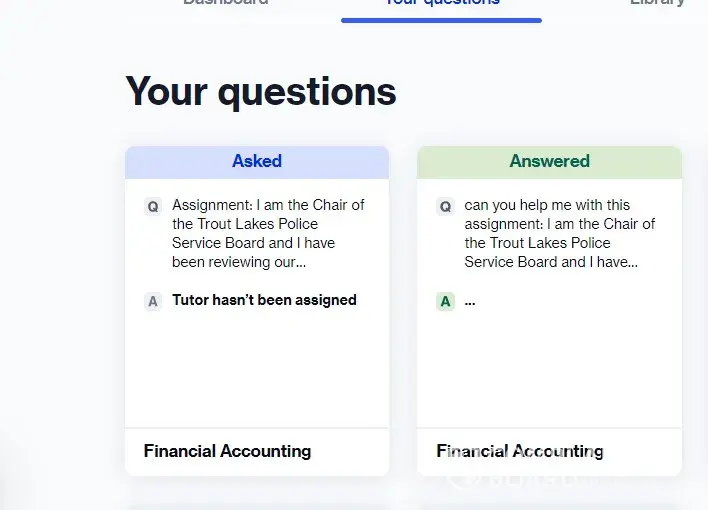
Task: Click "Tutor hasn't been assigned" text
Action: pos(264,300)
